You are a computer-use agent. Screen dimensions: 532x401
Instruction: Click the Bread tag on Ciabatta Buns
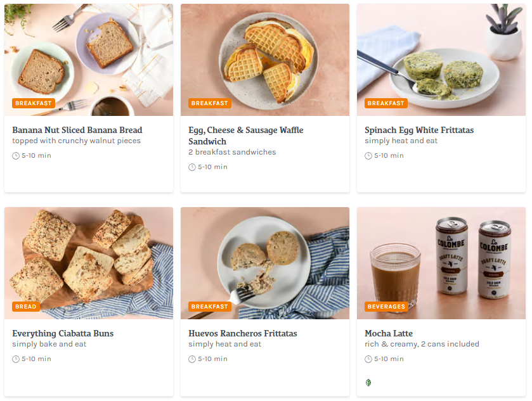(x=26, y=307)
